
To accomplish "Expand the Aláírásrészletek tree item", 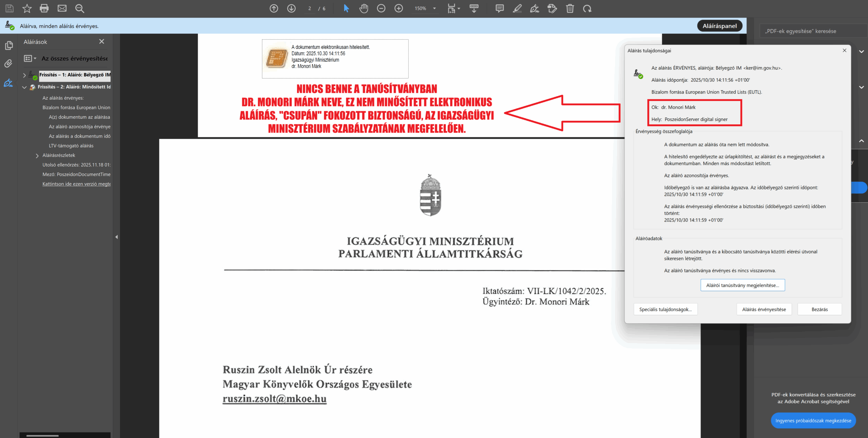I will coord(37,156).
